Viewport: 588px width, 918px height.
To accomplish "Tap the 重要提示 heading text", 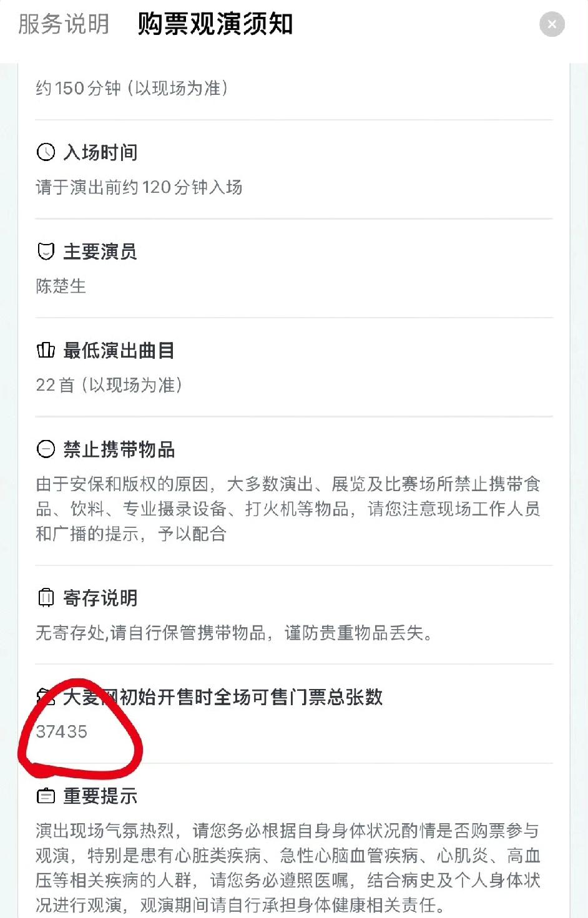I will coord(100,796).
